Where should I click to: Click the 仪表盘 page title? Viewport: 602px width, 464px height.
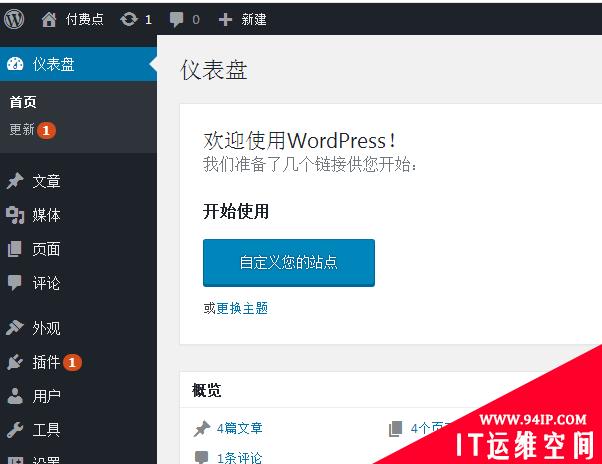[x=214, y=70]
